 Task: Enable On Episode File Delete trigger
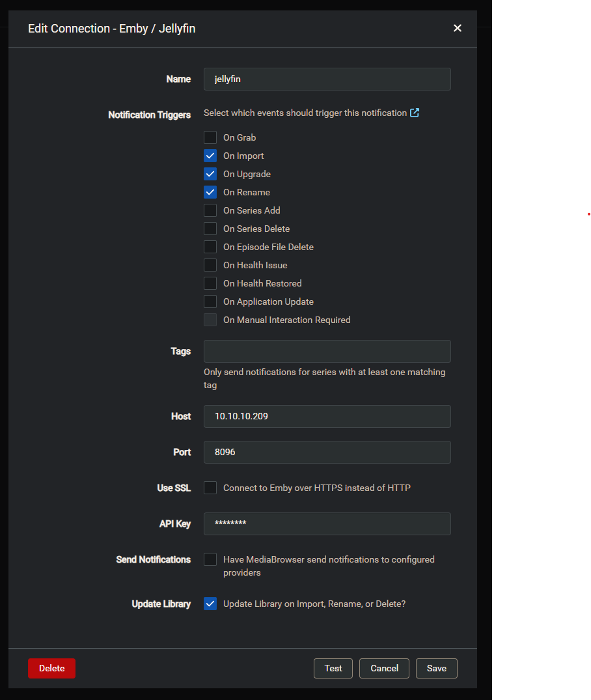pos(210,247)
